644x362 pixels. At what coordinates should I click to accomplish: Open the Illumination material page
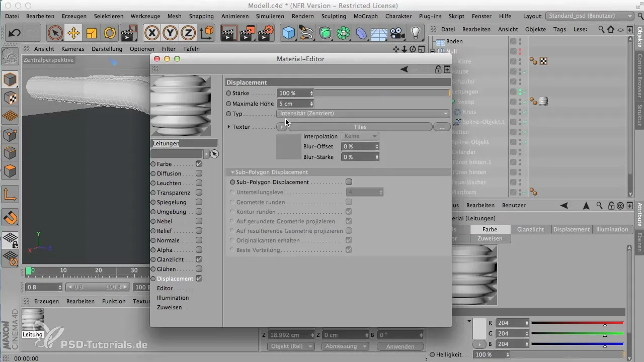pyautogui.click(x=173, y=298)
